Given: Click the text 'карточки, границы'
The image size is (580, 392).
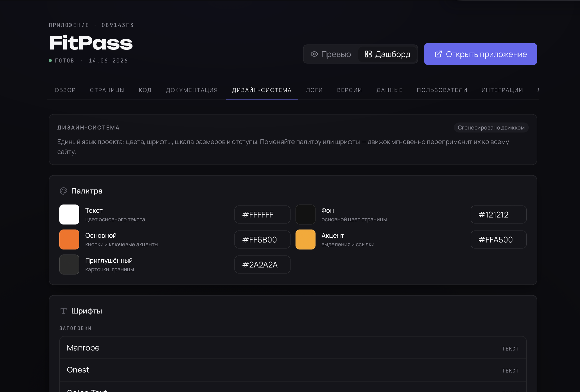Looking at the screenshot, I should pos(110,269).
